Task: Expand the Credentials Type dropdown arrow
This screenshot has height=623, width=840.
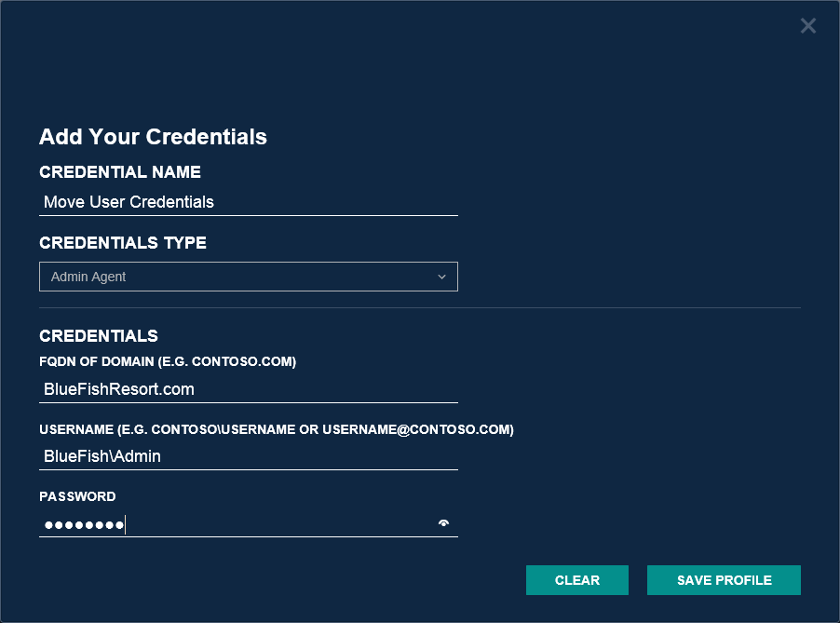Action: point(441,277)
